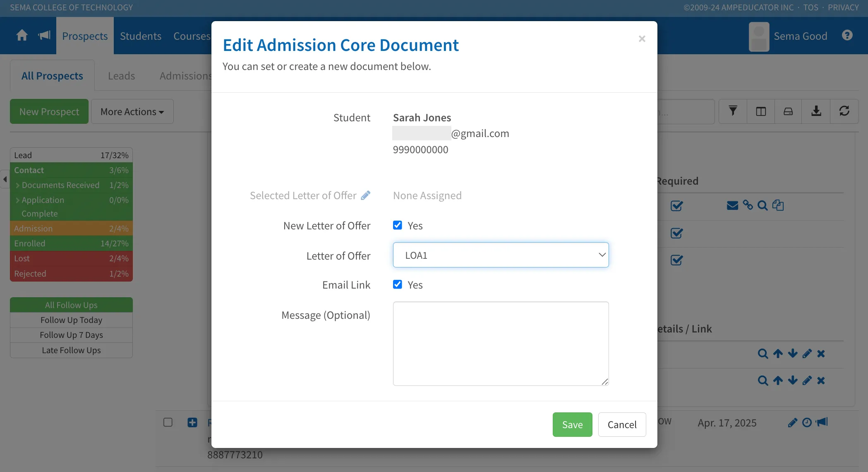This screenshot has width=868, height=472.
Task: Switch to the Leads tab
Action: coord(121,76)
